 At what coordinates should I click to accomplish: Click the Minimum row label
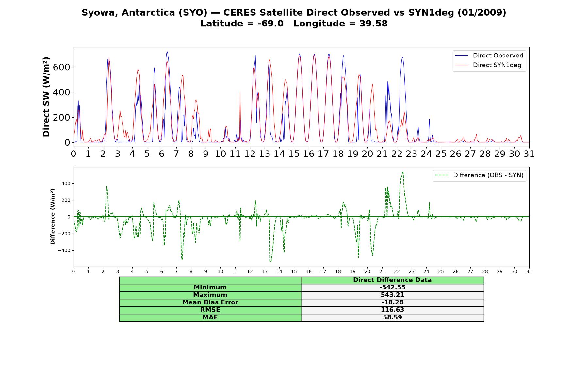[x=210, y=287]
